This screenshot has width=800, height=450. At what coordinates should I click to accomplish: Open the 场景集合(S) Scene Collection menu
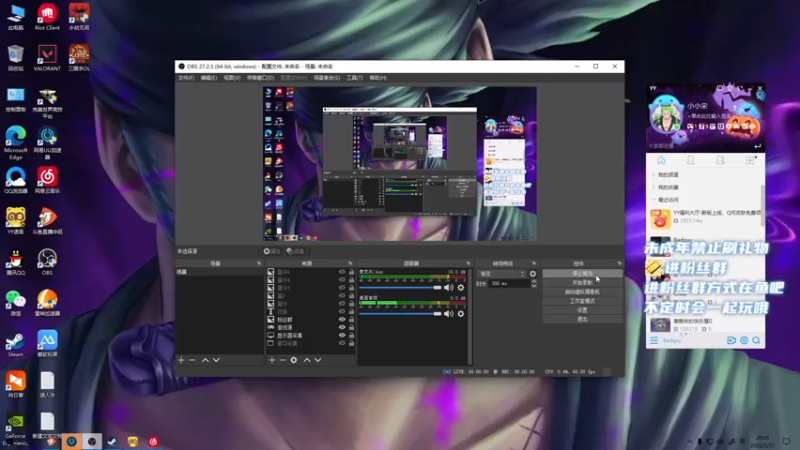(327, 78)
